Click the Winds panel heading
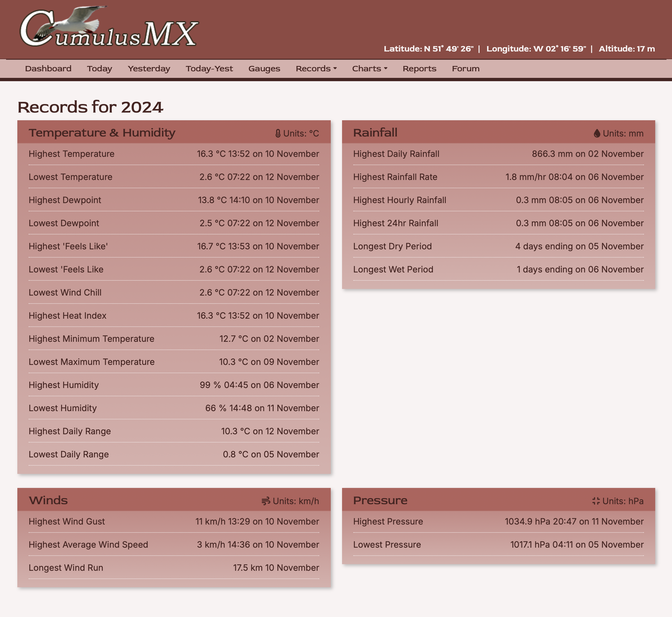This screenshot has height=617, width=672. pos(48,501)
